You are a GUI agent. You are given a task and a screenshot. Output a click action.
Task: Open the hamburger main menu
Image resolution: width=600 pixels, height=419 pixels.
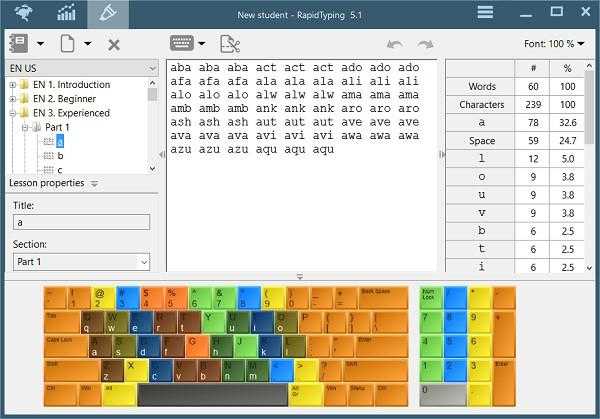click(x=485, y=12)
